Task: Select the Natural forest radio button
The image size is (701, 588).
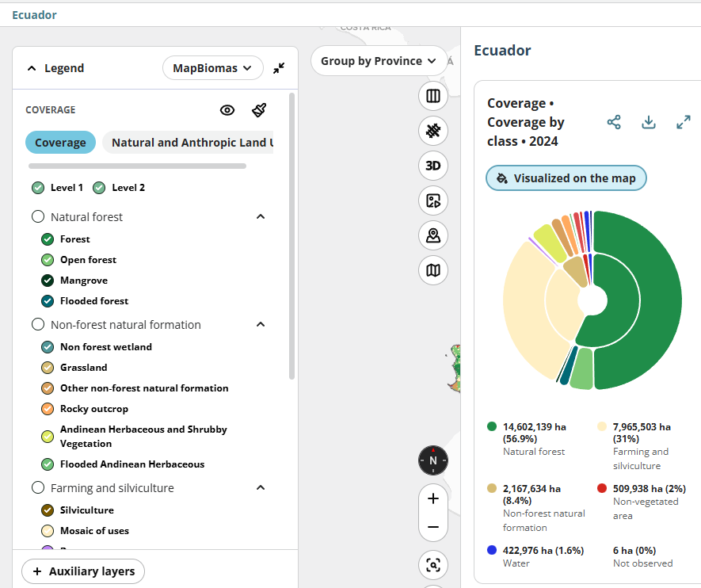Action: (x=38, y=217)
